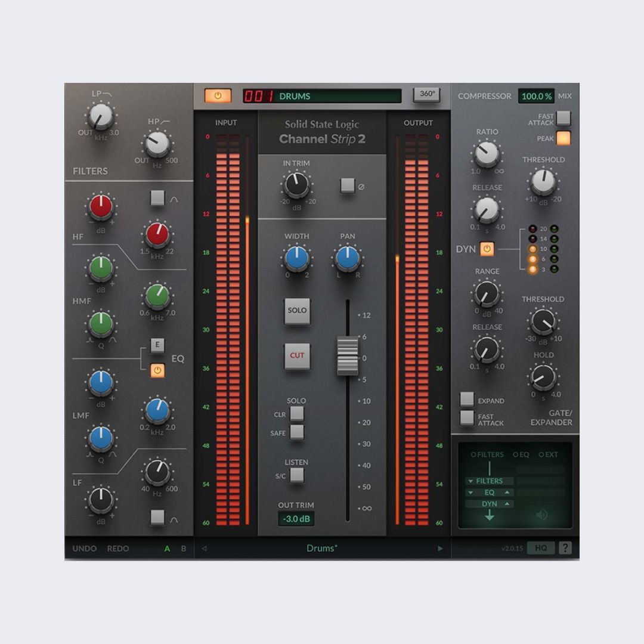Select EXT sidechain radio option

pyautogui.click(x=549, y=454)
